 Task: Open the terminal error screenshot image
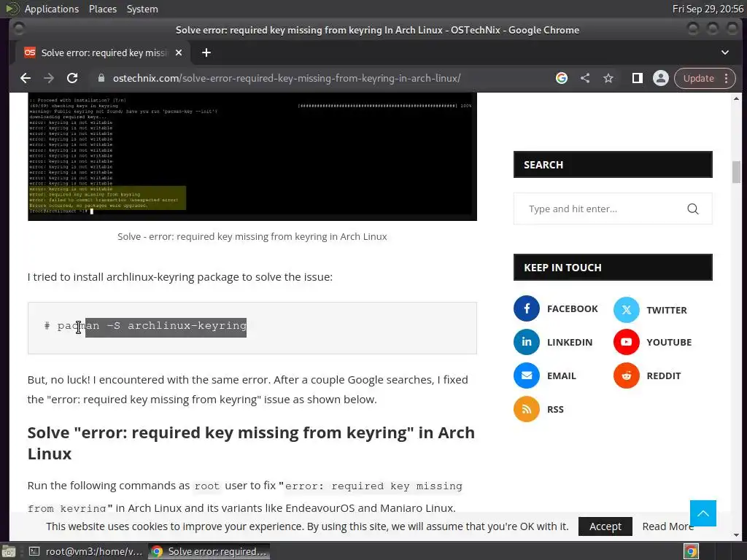[x=252, y=157]
